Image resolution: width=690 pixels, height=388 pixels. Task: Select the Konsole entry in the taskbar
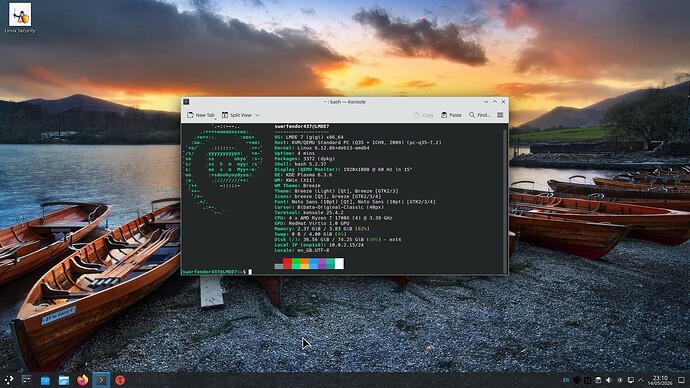tap(101, 380)
